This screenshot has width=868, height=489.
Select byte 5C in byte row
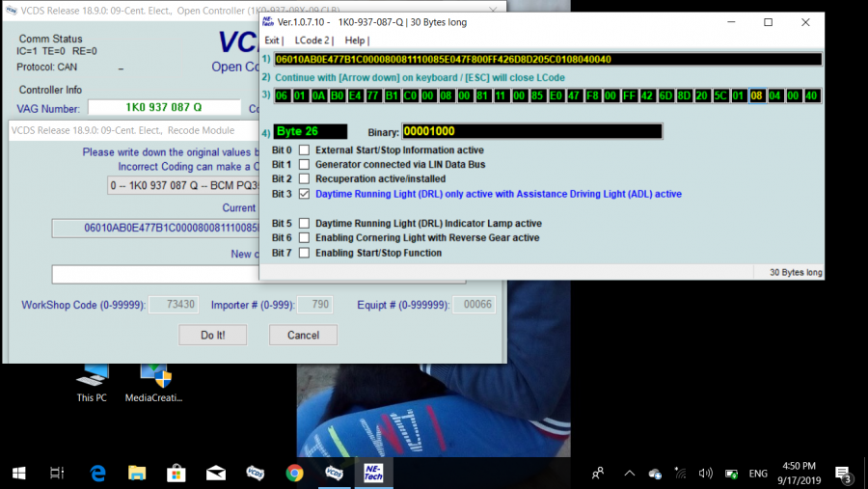[x=720, y=95]
